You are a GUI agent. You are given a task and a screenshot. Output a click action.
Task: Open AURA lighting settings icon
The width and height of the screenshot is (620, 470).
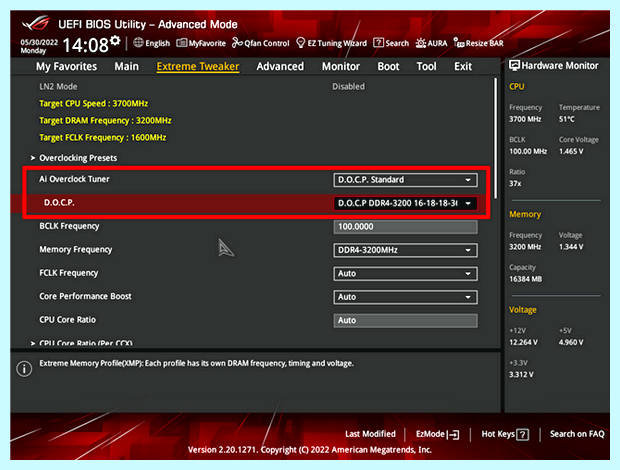pos(421,43)
